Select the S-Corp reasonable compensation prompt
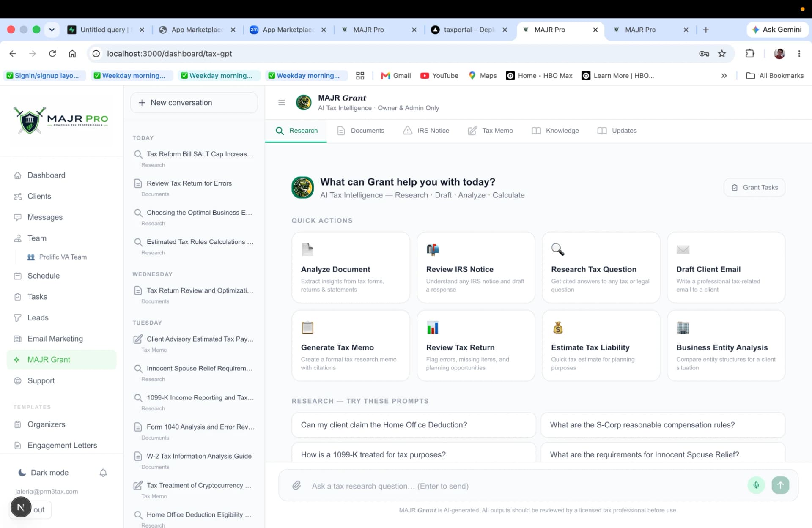The image size is (812, 528). click(x=663, y=425)
